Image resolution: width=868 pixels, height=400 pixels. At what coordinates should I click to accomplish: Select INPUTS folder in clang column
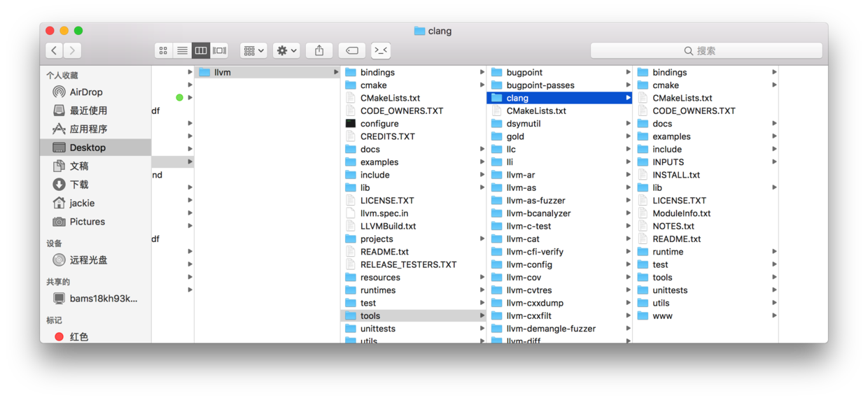pyautogui.click(x=706, y=162)
